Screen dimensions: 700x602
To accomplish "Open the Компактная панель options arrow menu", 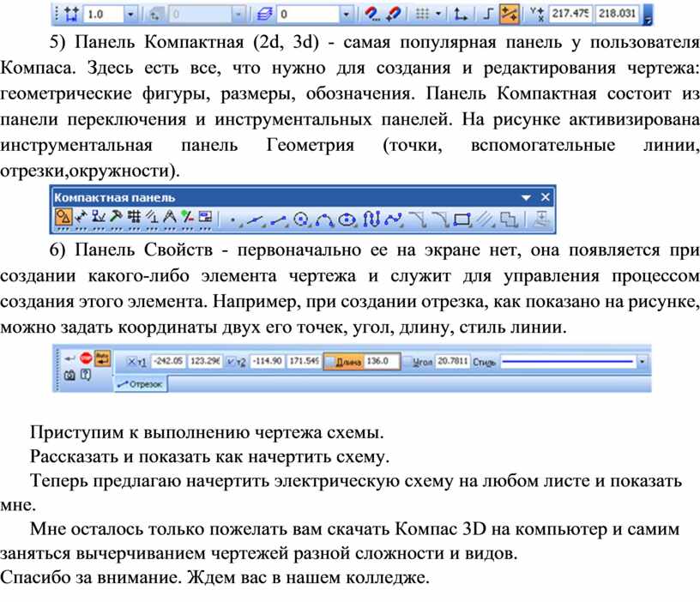I will [527, 197].
